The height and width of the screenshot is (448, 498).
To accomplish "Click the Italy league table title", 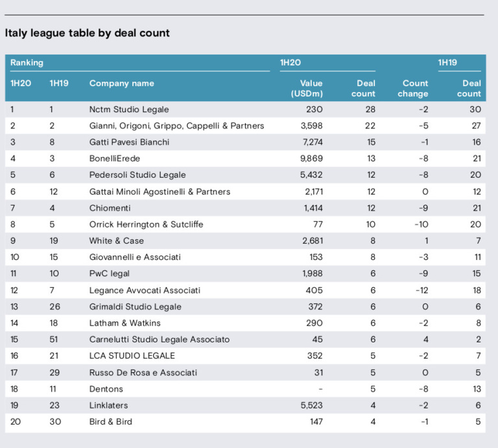I will click(x=88, y=33).
